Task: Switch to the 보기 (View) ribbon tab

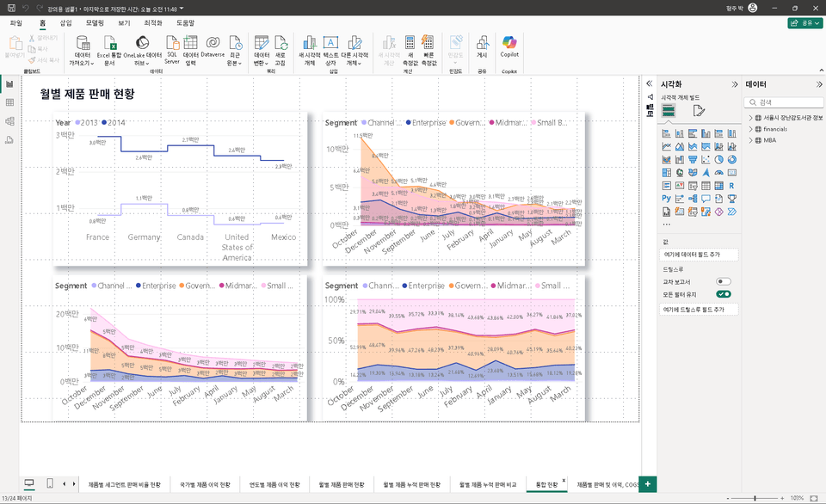Action: [124, 23]
